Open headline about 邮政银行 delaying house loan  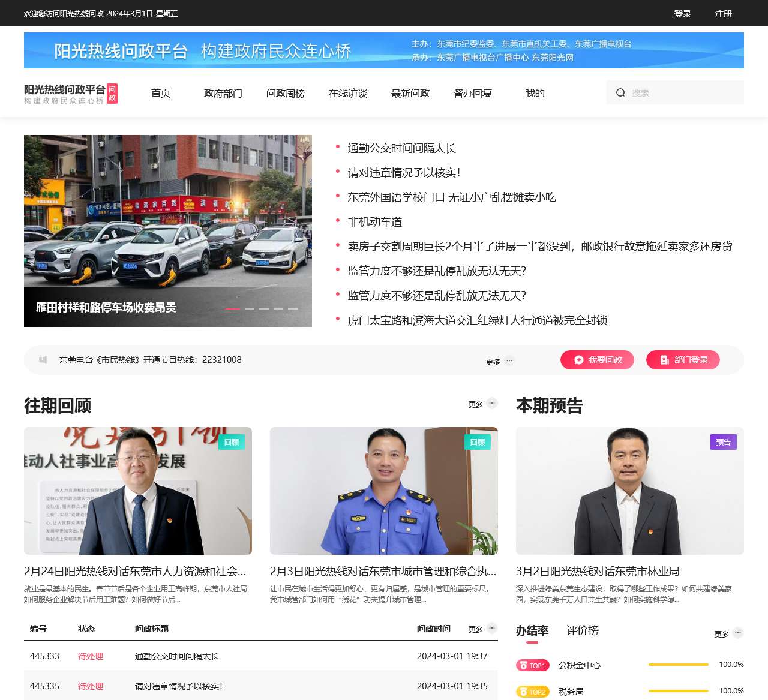click(540, 247)
